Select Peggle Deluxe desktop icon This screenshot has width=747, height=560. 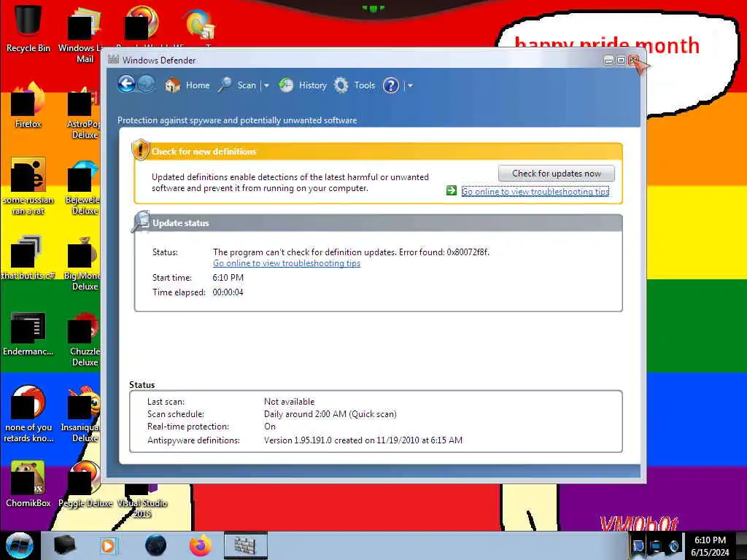[85, 485]
